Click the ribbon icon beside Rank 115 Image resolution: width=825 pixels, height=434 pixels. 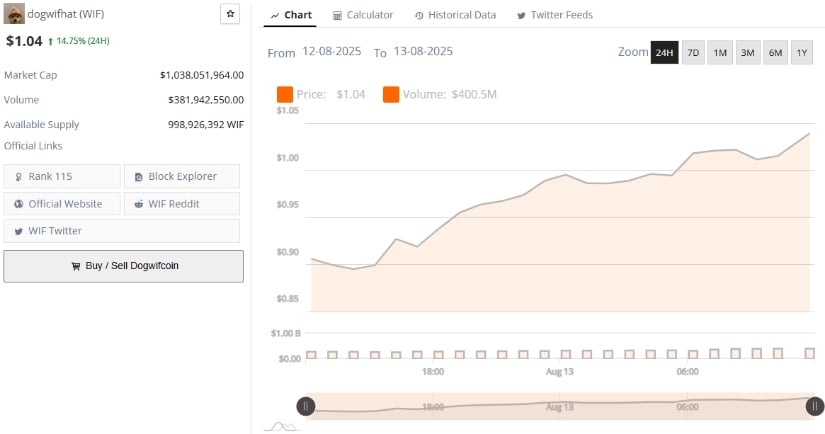[x=19, y=177]
